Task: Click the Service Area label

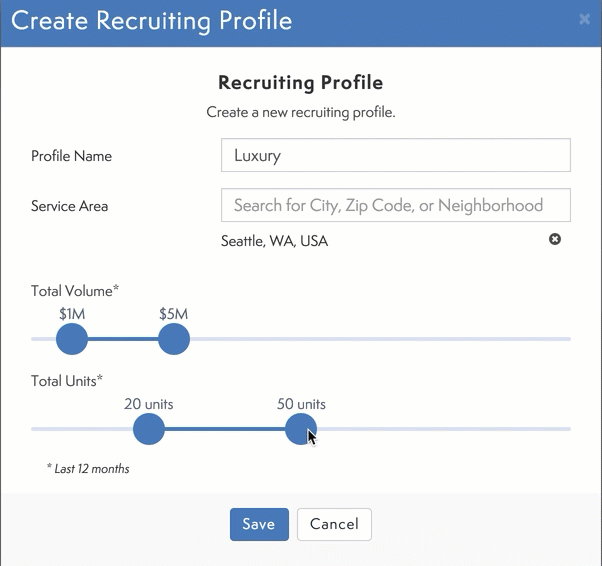Action: point(69,206)
